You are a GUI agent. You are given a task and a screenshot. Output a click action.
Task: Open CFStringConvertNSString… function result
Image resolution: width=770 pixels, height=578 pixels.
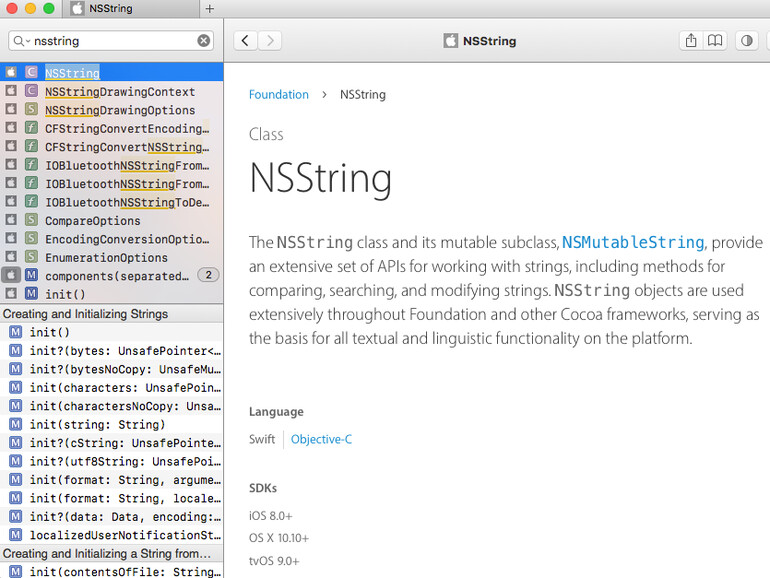[x=111, y=147]
